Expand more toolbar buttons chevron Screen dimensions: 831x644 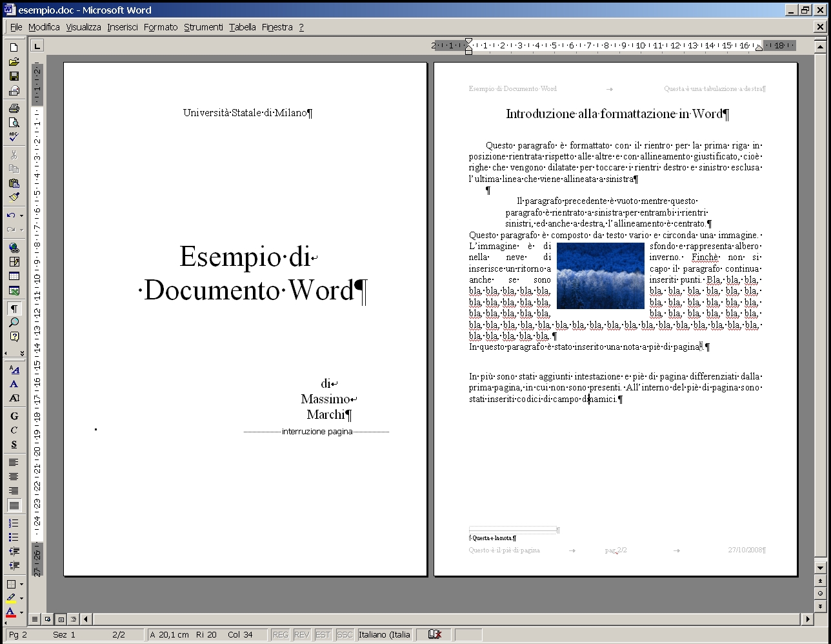click(22, 353)
